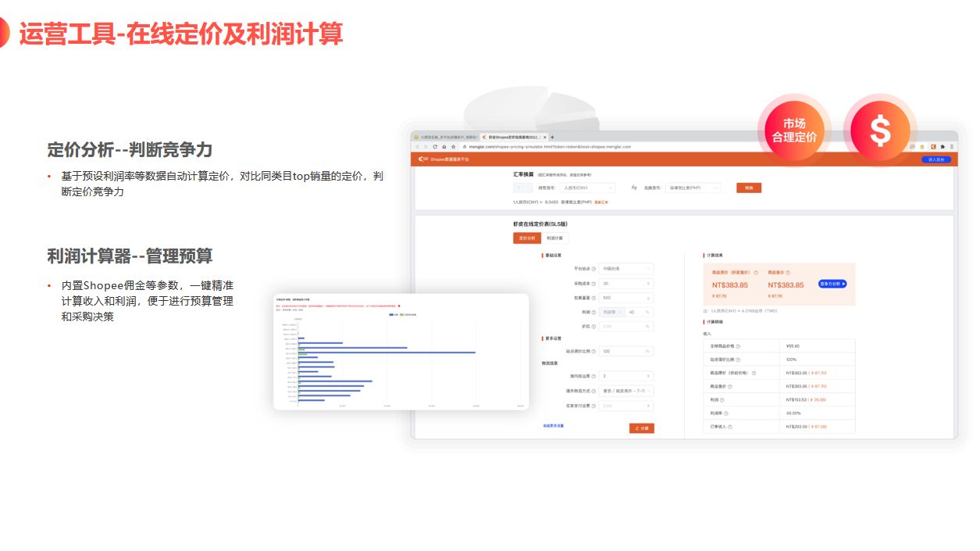The image size is (980, 551).
Task: Click the puzzle-piece extensions icon
Action: click(x=943, y=146)
